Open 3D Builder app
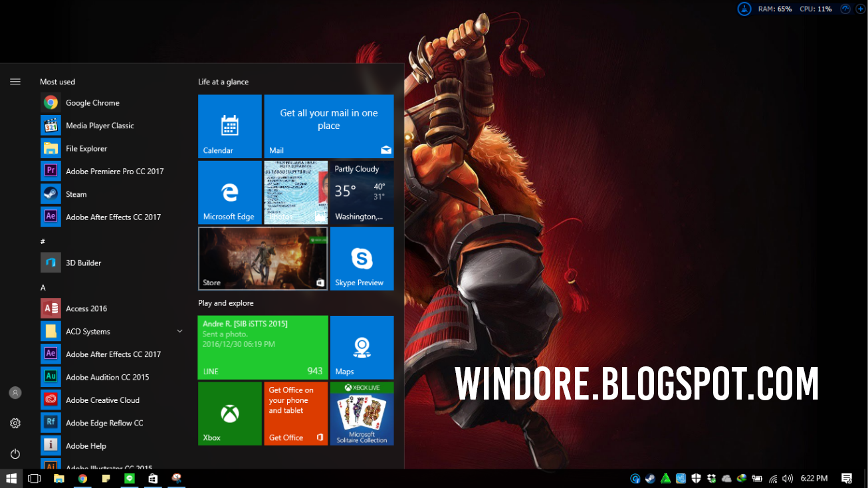The image size is (868, 488). tap(112, 263)
